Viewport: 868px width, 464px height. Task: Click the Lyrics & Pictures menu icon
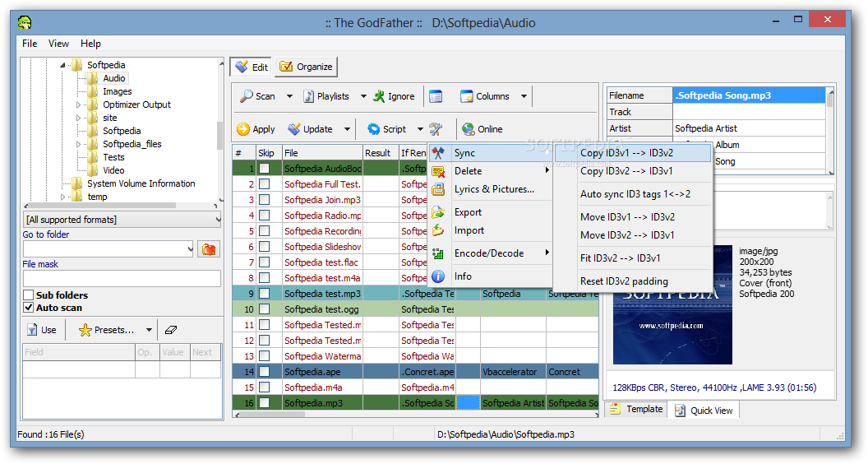438,189
